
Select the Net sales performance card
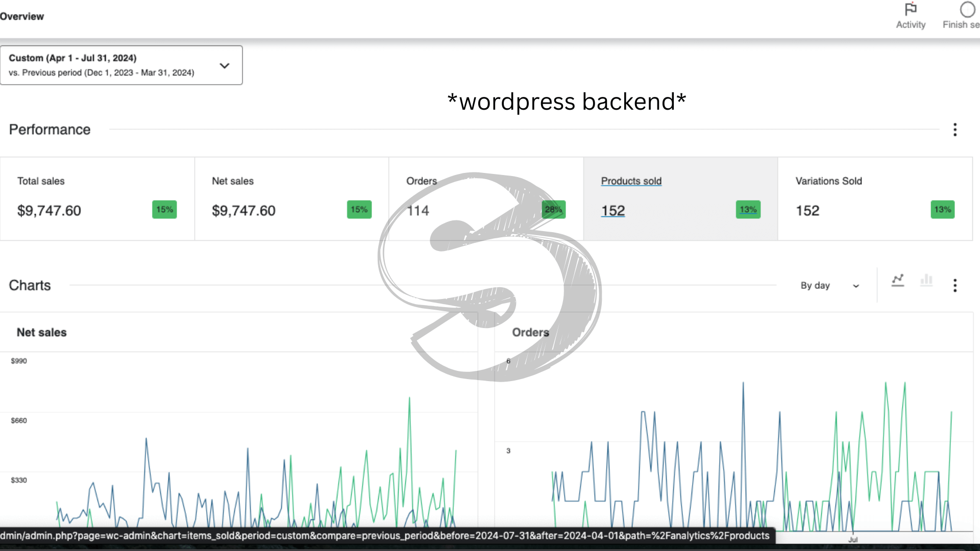pyautogui.click(x=291, y=198)
